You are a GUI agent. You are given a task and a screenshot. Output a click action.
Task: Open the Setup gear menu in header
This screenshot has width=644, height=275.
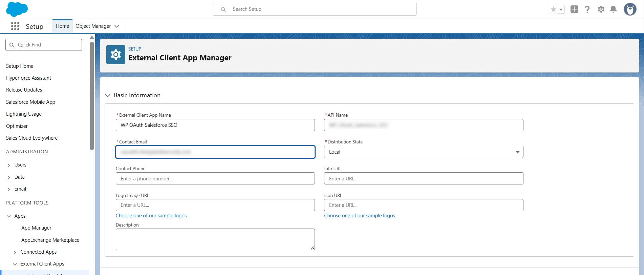coord(601,9)
